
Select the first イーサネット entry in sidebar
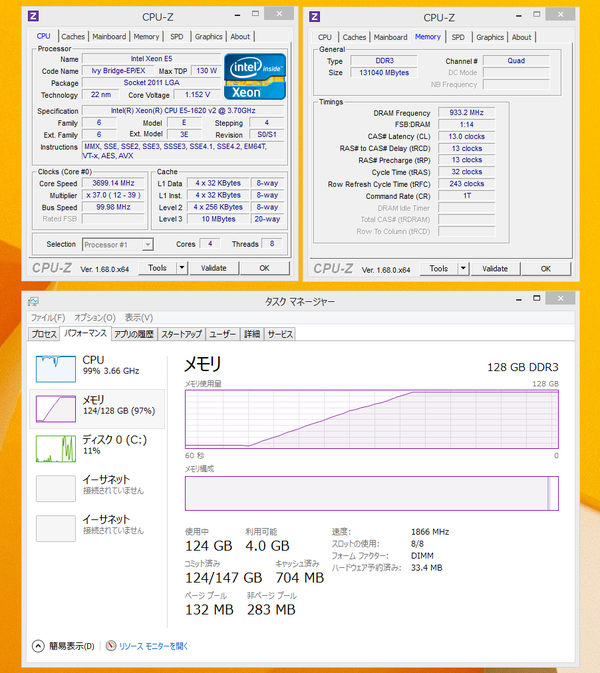97,488
